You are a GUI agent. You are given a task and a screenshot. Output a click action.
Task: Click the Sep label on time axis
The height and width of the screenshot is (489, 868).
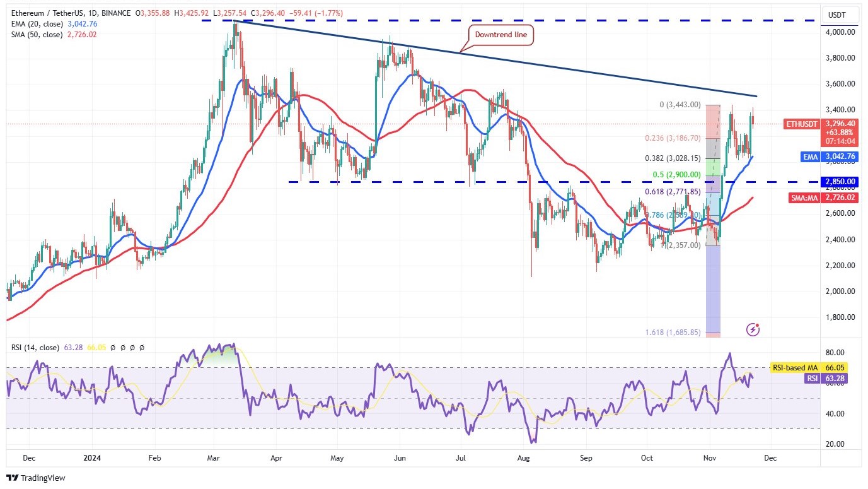[x=586, y=459]
